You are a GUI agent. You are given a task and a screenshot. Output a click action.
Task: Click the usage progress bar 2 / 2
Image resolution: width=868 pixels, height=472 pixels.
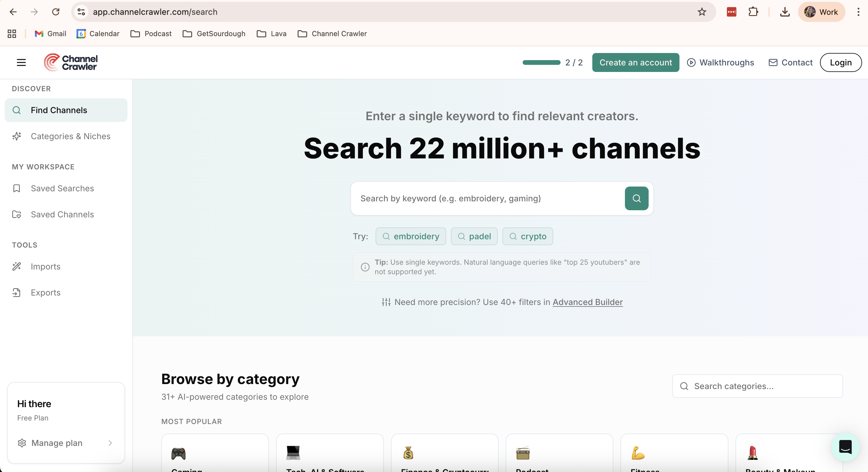[x=541, y=62]
